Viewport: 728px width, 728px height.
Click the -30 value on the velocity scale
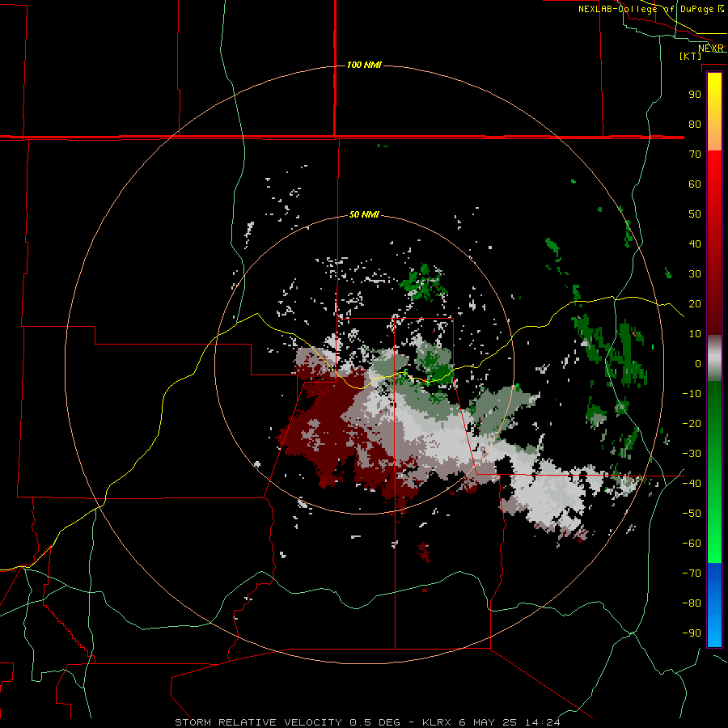692,454
